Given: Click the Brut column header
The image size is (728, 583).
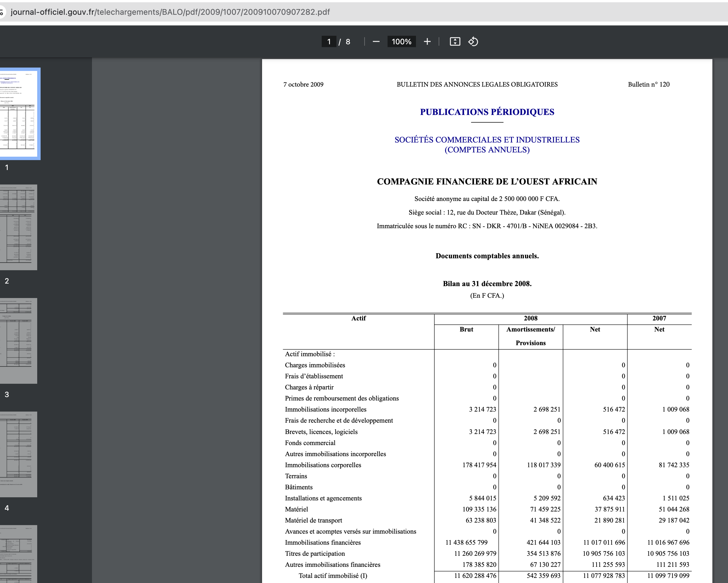Looking at the screenshot, I should (x=466, y=330).
